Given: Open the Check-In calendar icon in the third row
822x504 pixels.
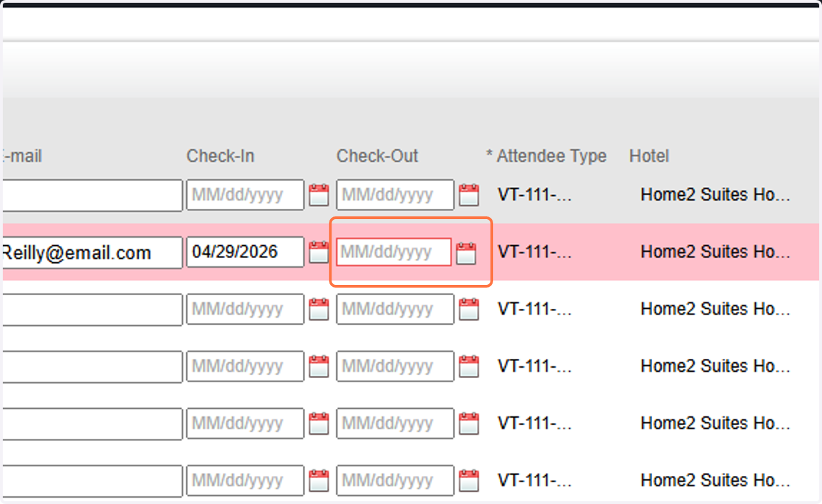Looking at the screenshot, I should pos(319,310).
